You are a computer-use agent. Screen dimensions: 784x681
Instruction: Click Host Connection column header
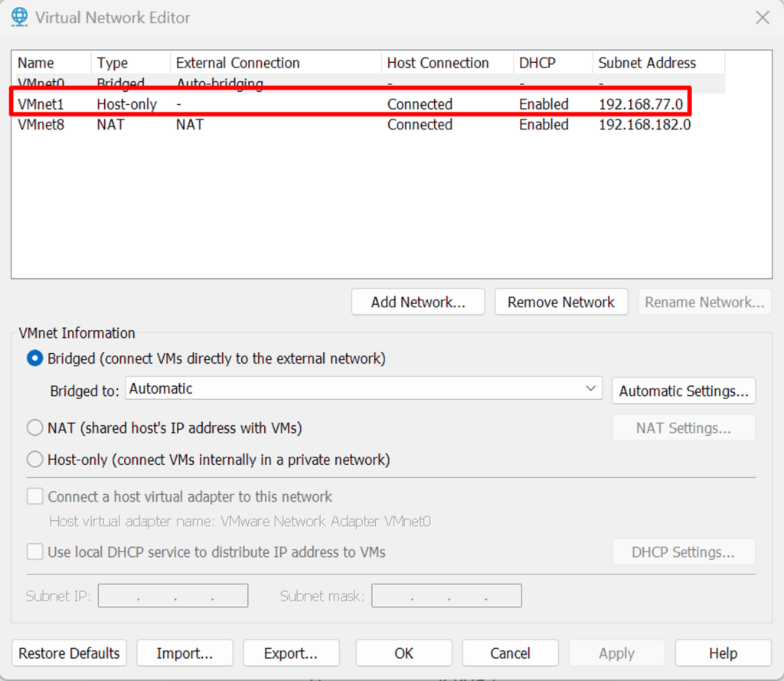click(x=447, y=63)
